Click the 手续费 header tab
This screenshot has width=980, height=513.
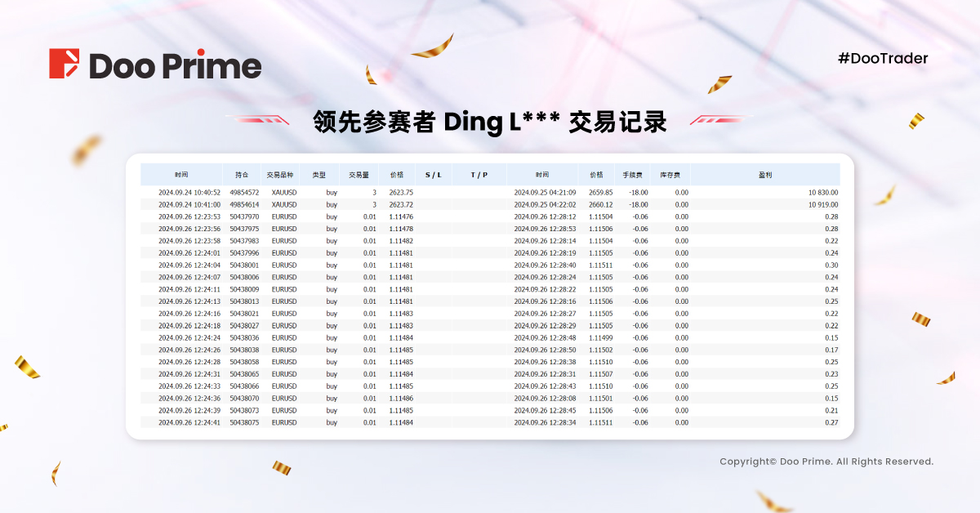point(635,174)
